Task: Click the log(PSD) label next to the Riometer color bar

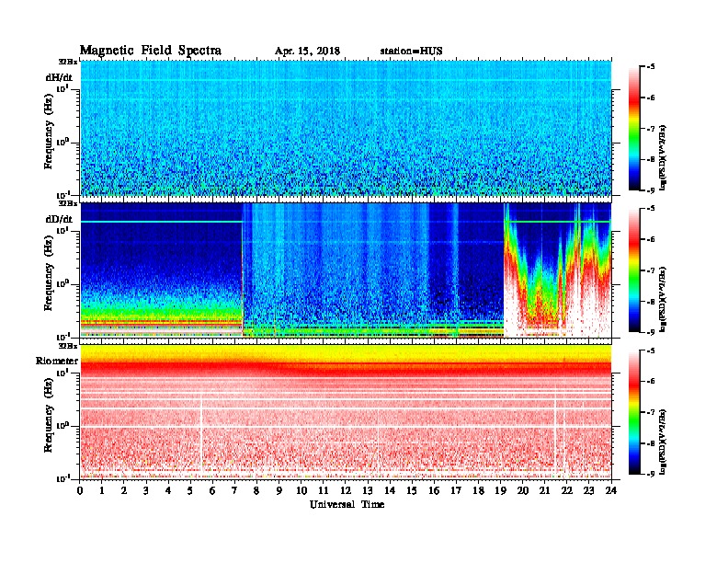Action: pos(663,442)
